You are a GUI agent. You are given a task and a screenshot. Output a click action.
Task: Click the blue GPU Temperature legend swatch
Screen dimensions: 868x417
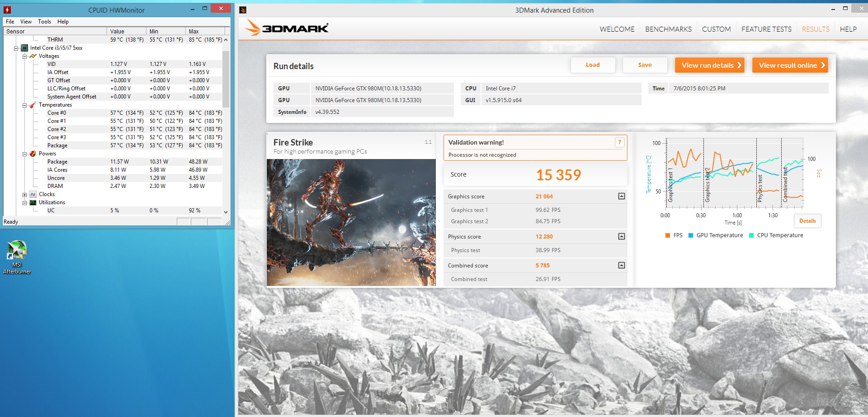tap(691, 235)
